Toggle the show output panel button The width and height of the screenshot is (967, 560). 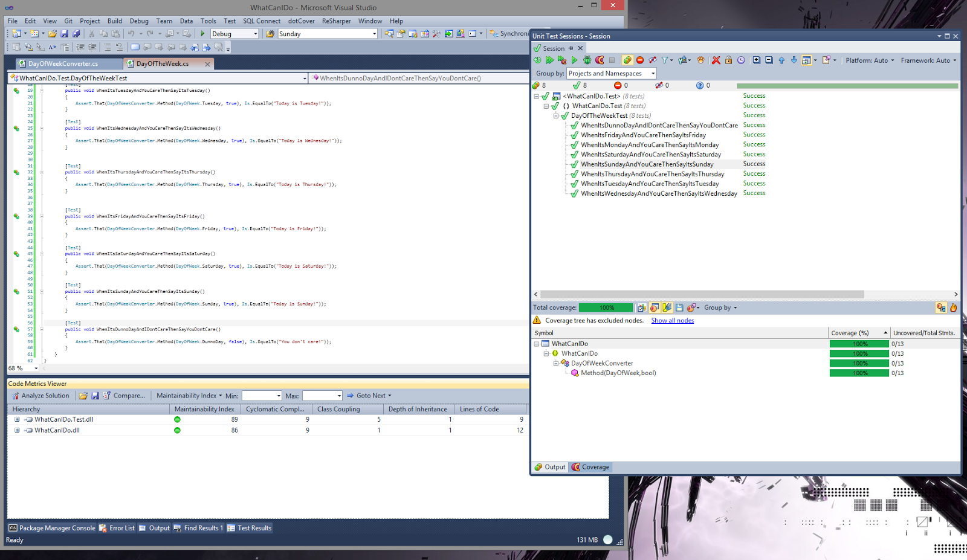pos(806,60)
